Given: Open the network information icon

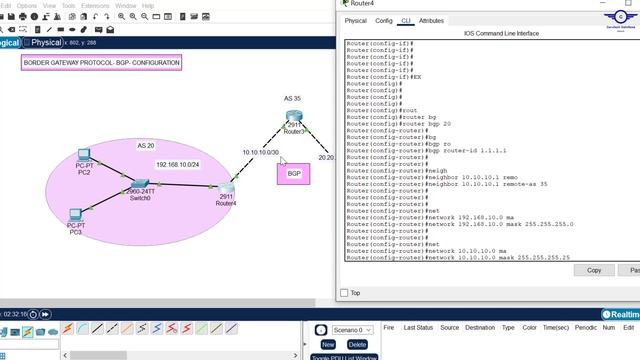Looking at the screenshot, I should click(34, 17).
